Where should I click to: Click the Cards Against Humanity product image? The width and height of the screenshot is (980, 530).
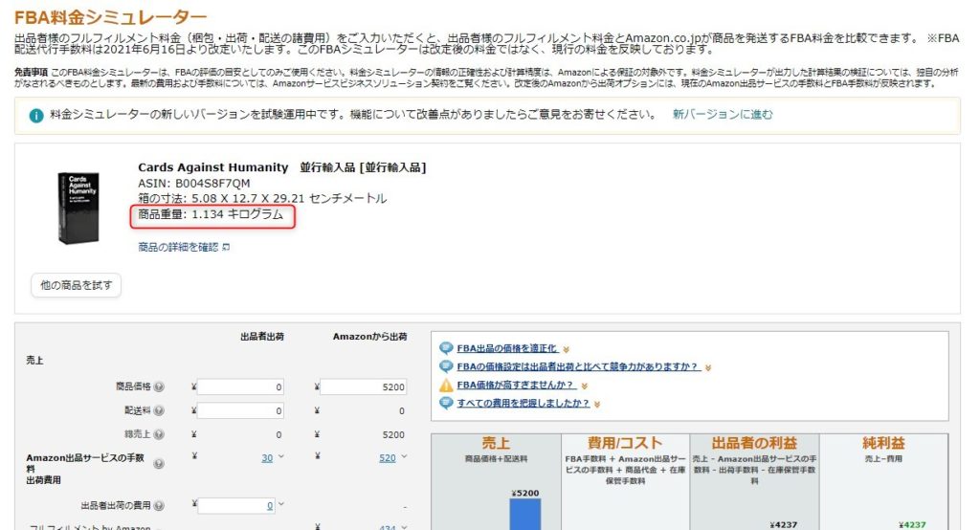point(78,208)
